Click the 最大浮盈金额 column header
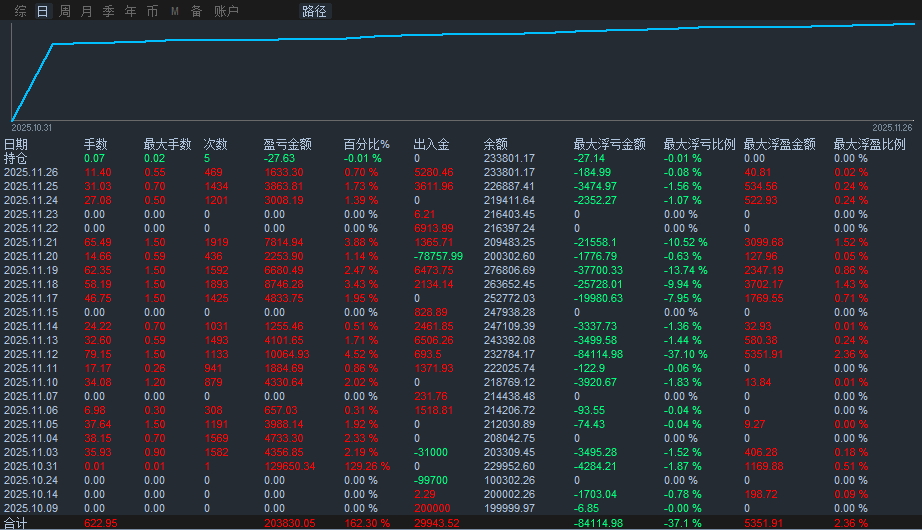This screenshot has height=530, width=922. [x=780, y=144]
